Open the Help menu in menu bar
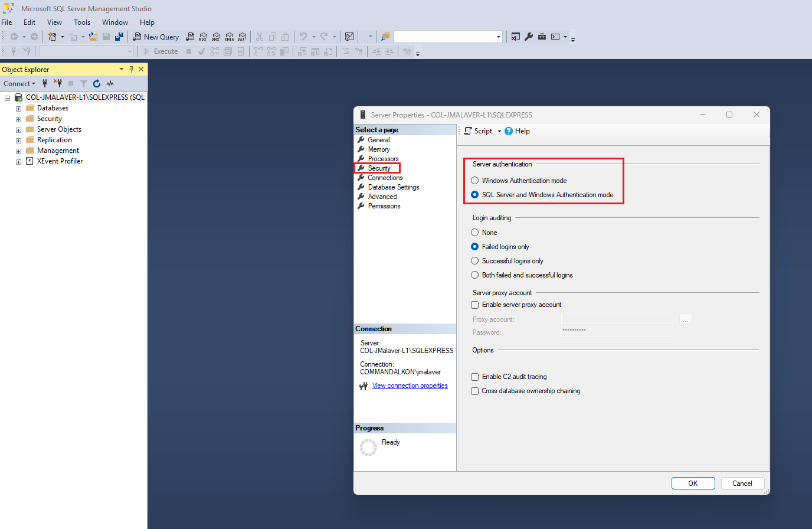The image size is (812, 529). (x=147, y=22)
